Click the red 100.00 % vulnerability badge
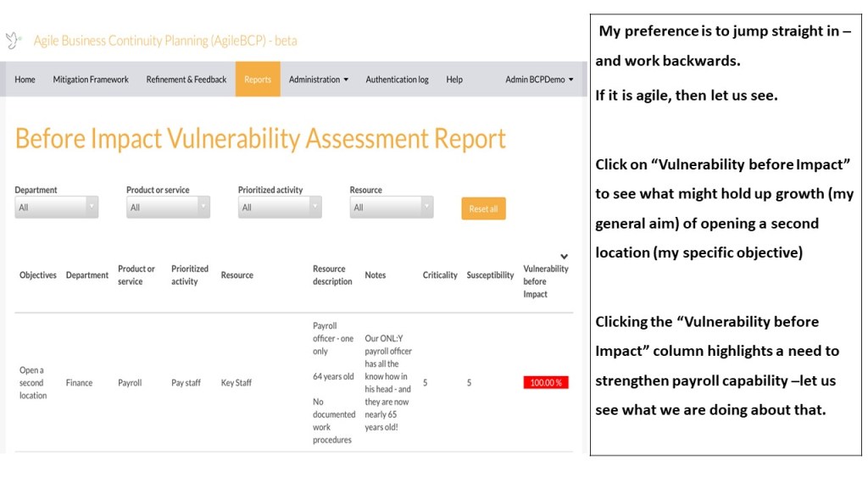The image size is (868, 488). click(546, 383)
